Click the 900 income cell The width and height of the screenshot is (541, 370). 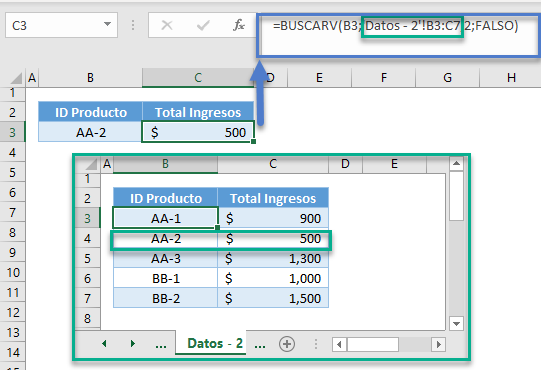(x=273, y=218)
